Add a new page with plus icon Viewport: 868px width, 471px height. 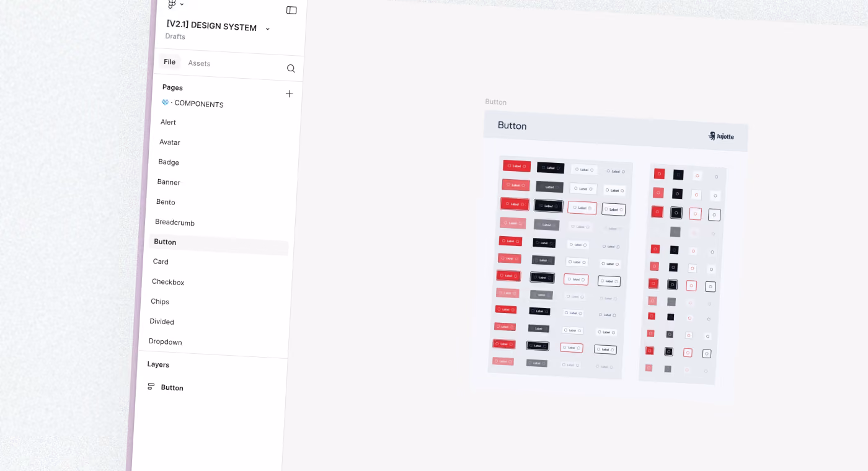click(x=289, y=94)
